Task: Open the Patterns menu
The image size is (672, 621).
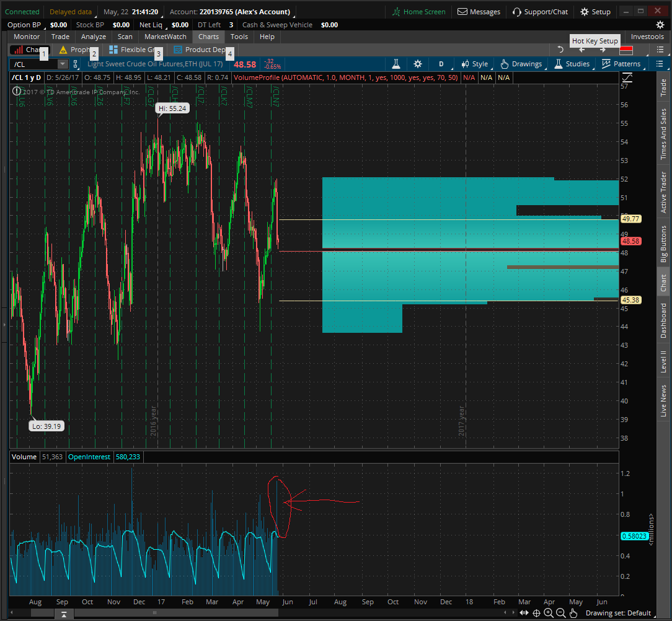Action: pyautogui.click(x=621, y=64)
